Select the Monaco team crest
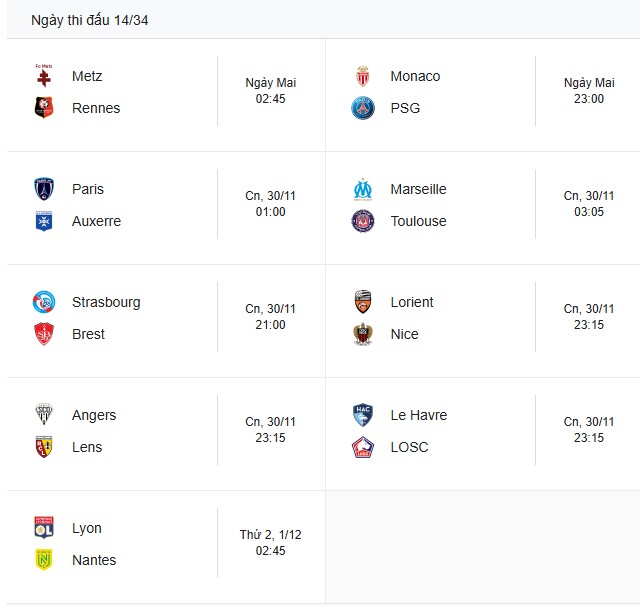 (362, 76)
